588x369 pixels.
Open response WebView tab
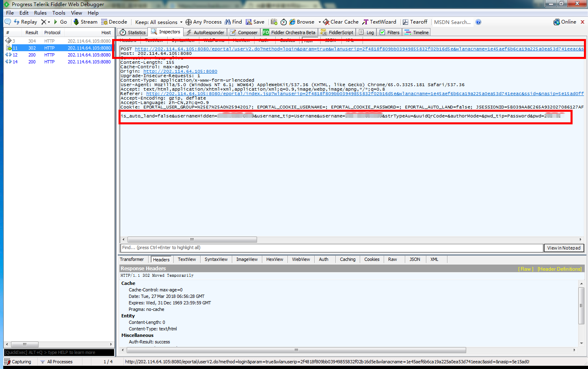click(301, 259)
